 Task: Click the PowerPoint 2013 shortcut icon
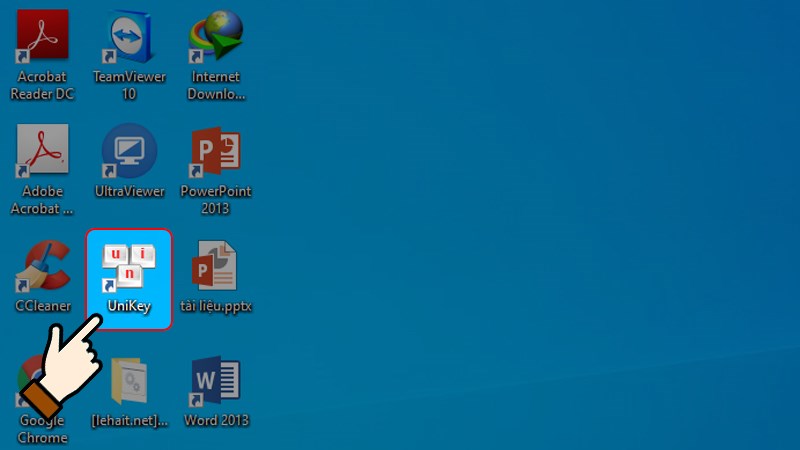(x=215, y=150)
